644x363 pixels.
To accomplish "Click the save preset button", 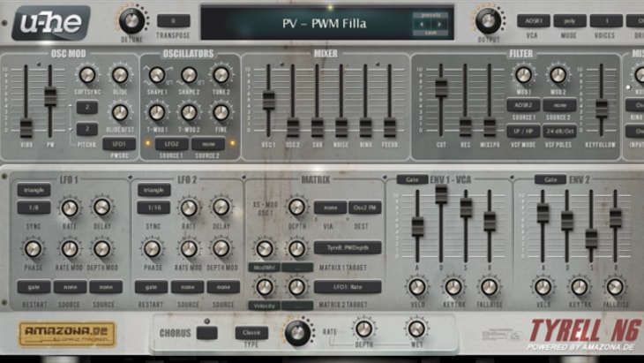I will [431, 33].
